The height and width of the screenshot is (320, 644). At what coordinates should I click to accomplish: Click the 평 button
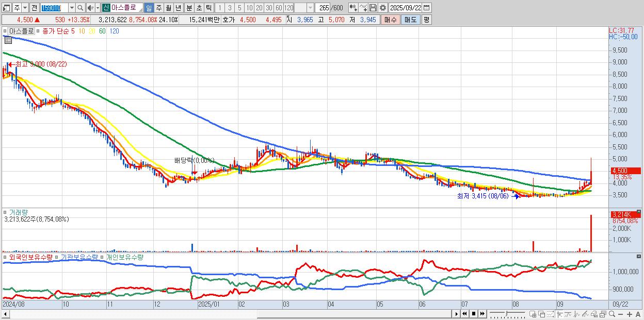(x=426, y=20)
